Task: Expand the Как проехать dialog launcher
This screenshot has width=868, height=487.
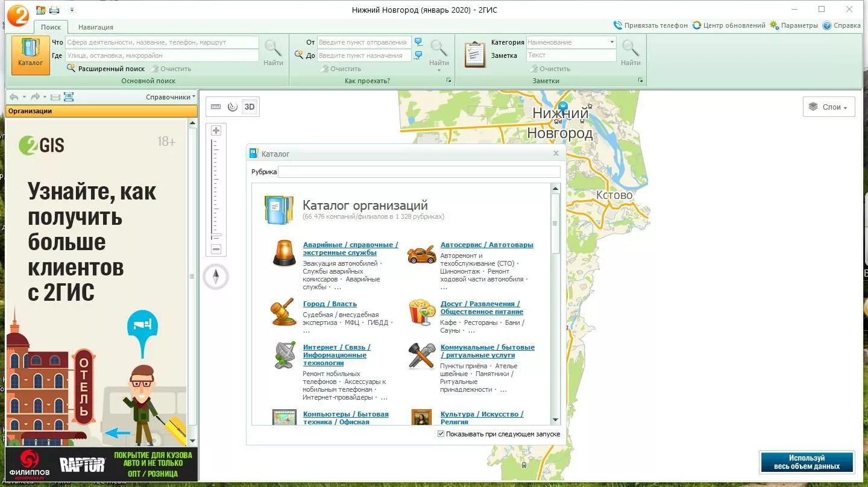Action: click(448, 80)
